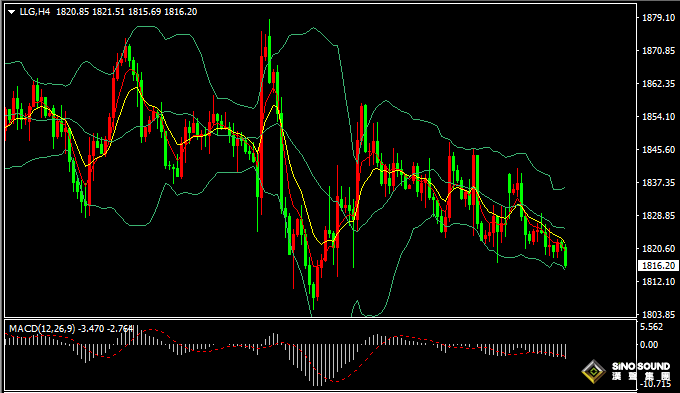Select the current price label 1816.20
The height and width of the screenshot is (393, 680).
coord(658,265)
